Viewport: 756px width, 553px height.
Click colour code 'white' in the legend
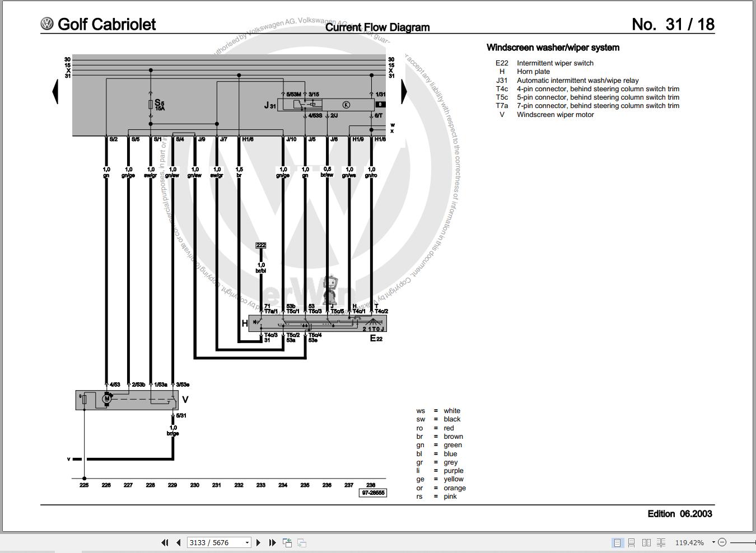tap(452, 411)
